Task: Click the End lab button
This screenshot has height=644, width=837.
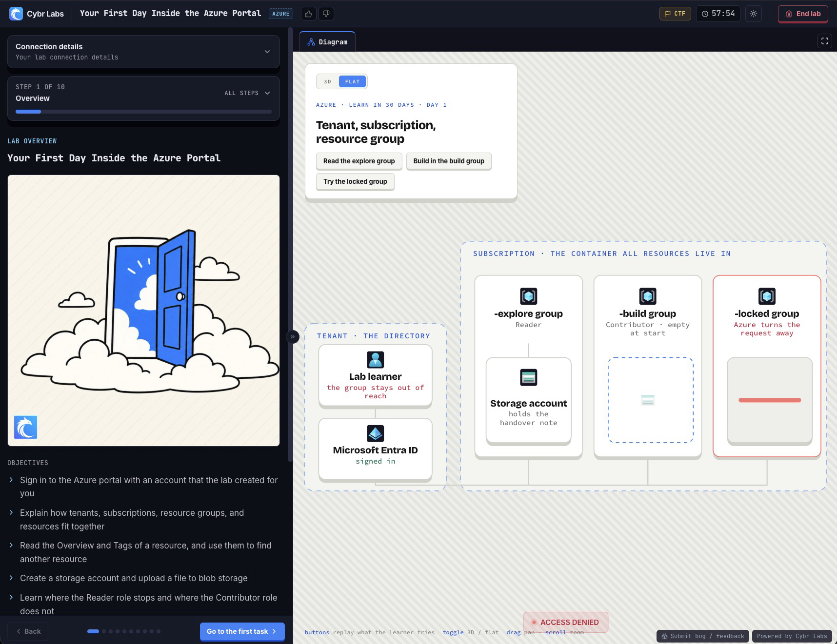Action: 803,14
